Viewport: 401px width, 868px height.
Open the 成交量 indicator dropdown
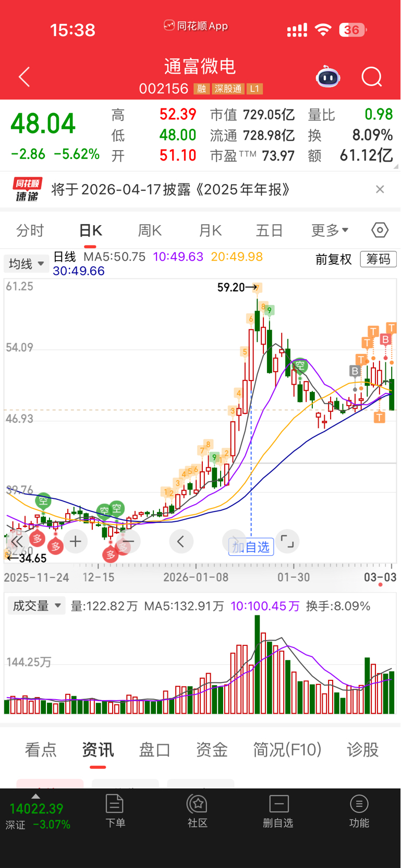[36, 606]
